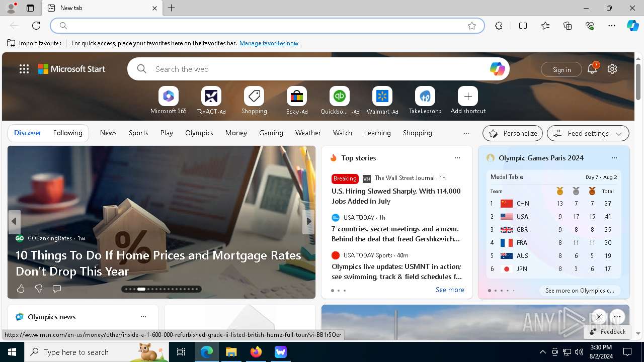Open comments on the mortgage article
Viewport: 644px width, 362px height.
tap(57, 289)
